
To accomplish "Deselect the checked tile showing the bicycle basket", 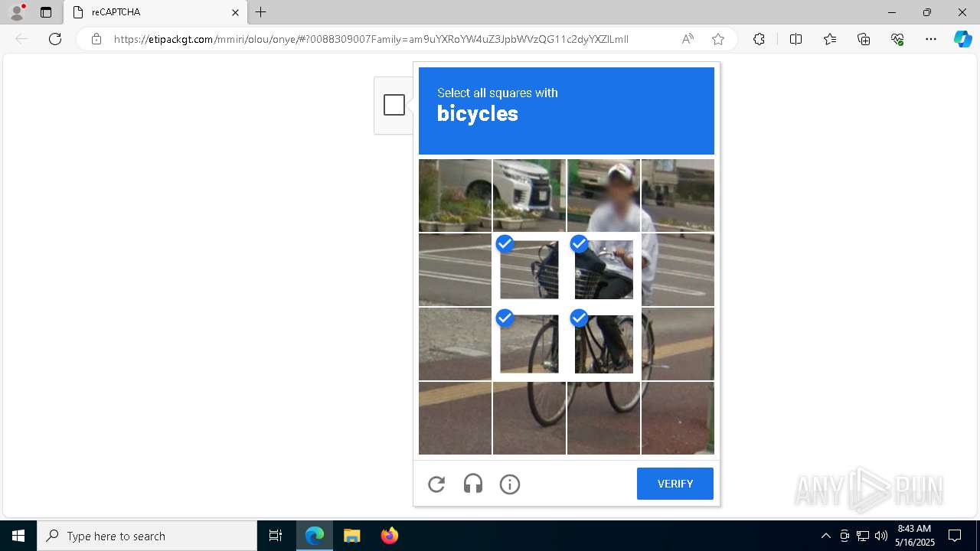I will (x=529, y=269).
